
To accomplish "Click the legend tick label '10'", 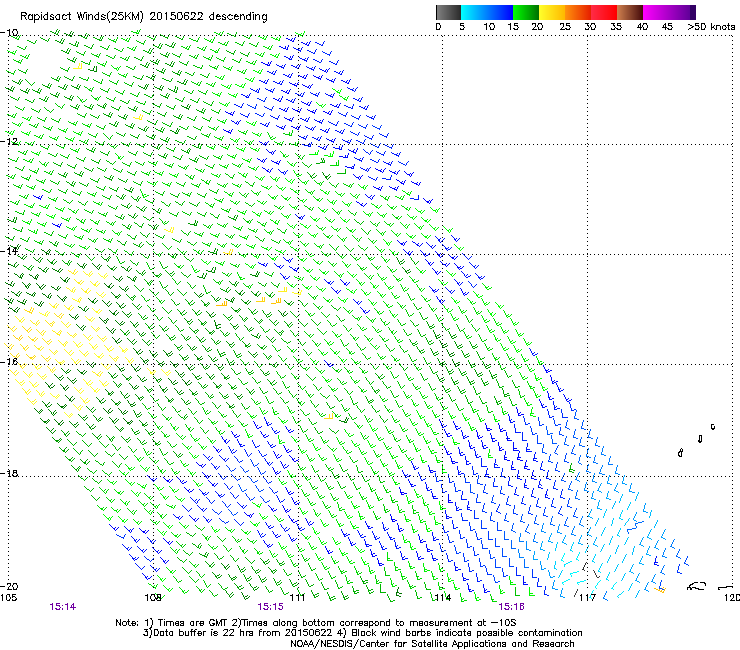I will (x=489, y=27).
